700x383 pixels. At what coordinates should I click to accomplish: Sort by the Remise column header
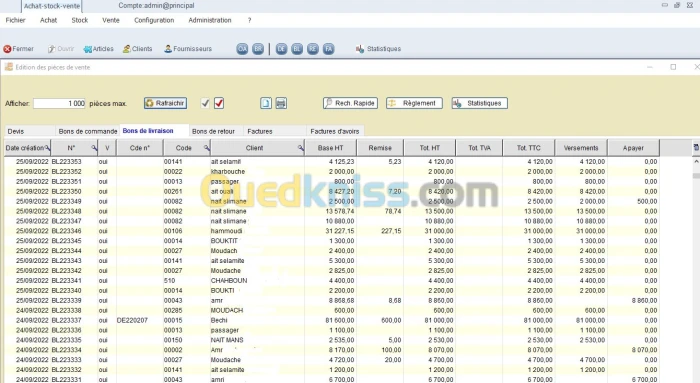coord(380,148)
